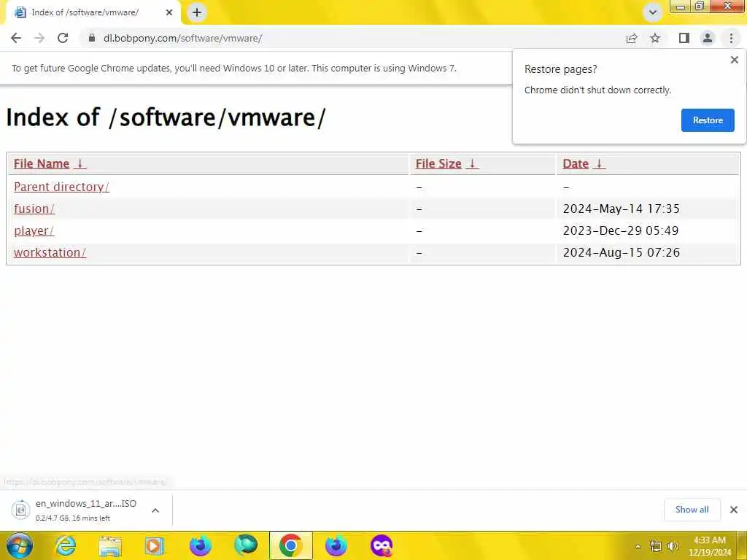Click the 2023-Dec-29 05:49 date cell
Screen dimensions: 747x560
[621, 230]
